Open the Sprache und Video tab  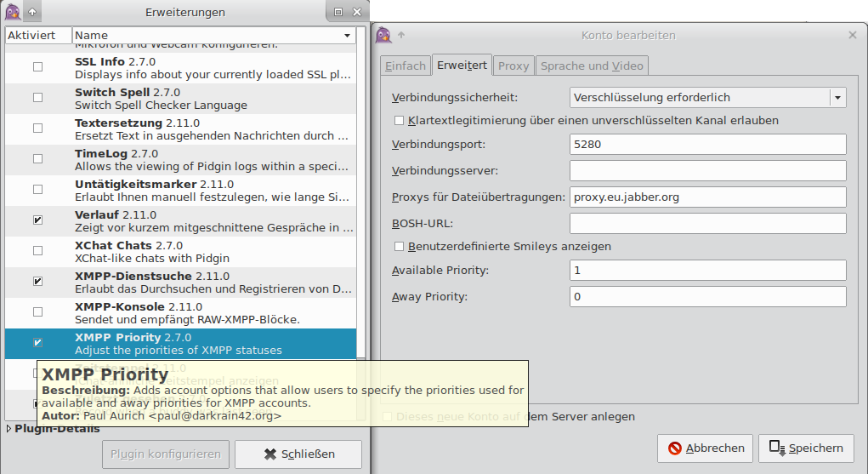592,66
